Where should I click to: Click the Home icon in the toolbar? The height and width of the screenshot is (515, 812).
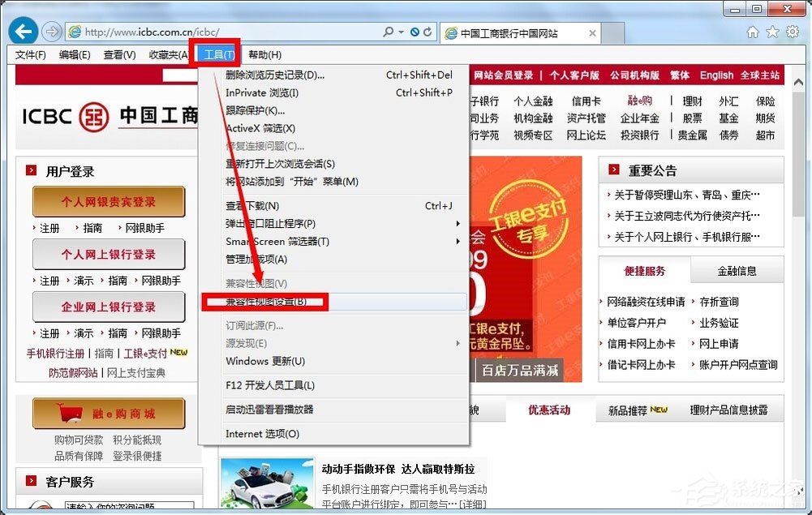pyautogui.click(x=753, y=31)
